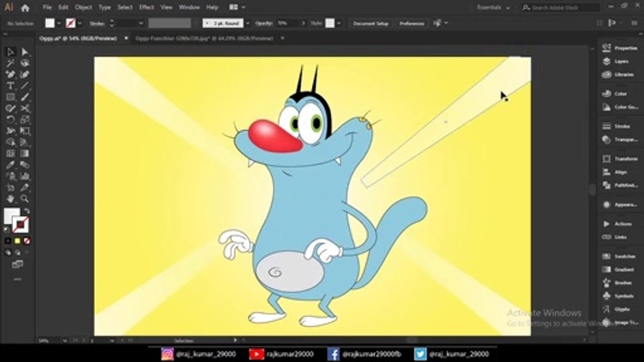Select the Paintbrush tool
This screenshot has width=644, height=362.
(25, 97)
